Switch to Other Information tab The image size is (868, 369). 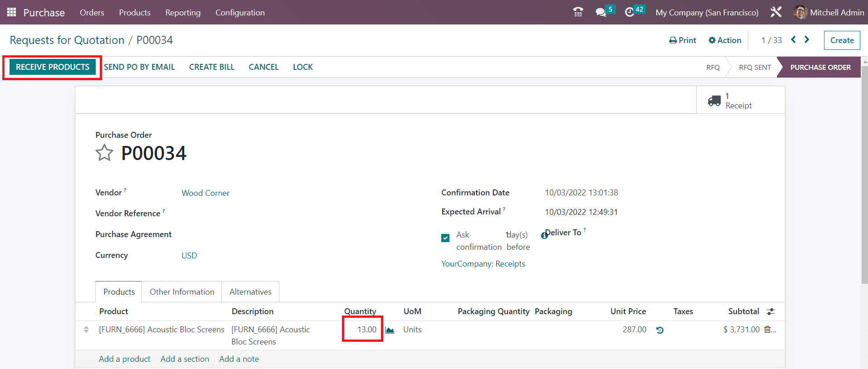click(182, 292)
